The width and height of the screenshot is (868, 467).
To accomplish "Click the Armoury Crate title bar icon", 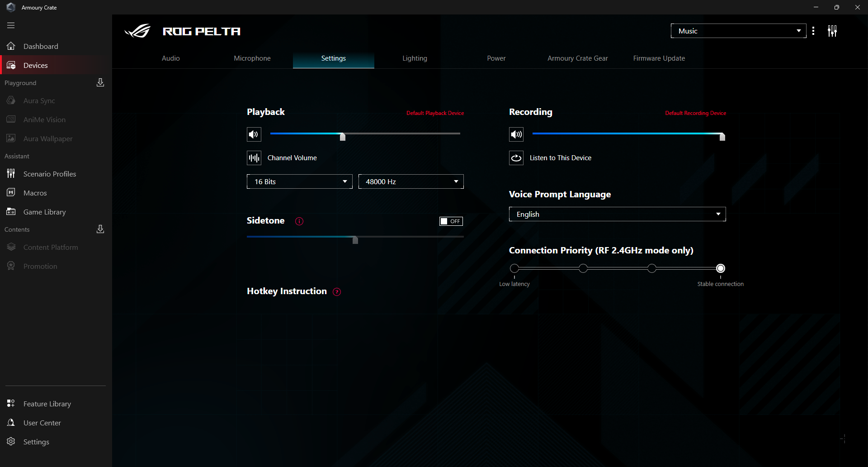I will (11, 7).
